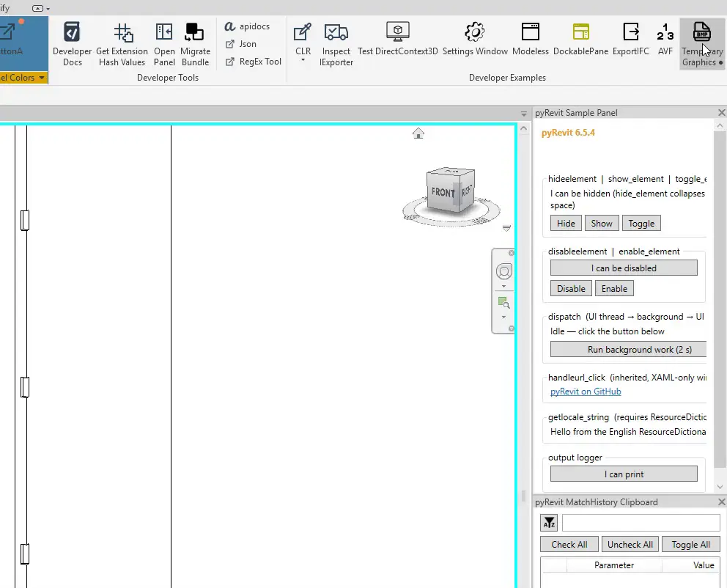727x588 pixels.
Task: Click the Open Panel button
Action: [x=164, y=45]
